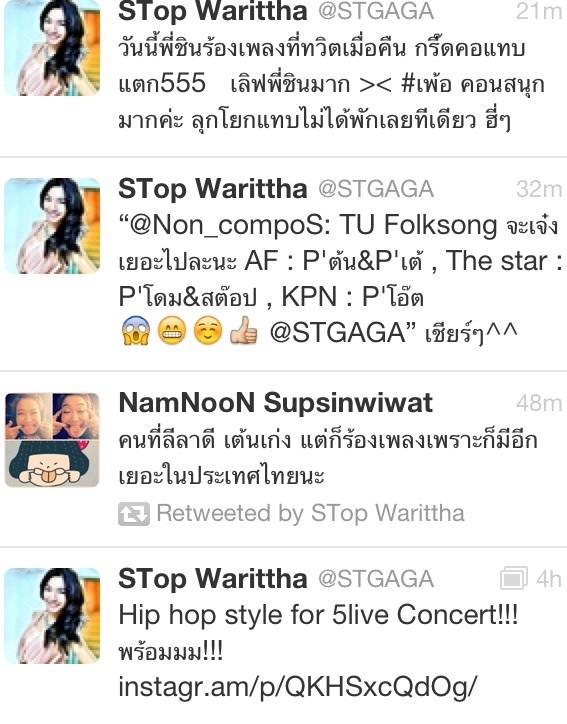Open the NamNooN Supsinwiwat profile name
The width and height of the screenshot is (567, 724).
[x=276, y=403]
